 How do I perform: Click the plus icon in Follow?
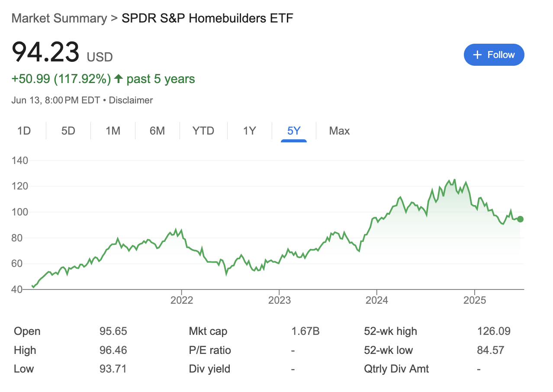point(477,55)
